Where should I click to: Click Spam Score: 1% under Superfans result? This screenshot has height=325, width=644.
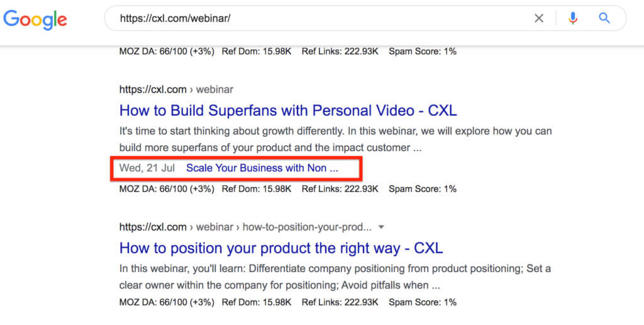423,189
